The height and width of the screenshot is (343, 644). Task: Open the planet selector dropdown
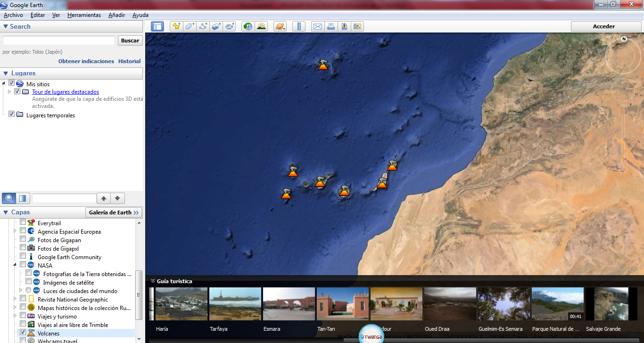pyautogui.click(x=280, y=26)
